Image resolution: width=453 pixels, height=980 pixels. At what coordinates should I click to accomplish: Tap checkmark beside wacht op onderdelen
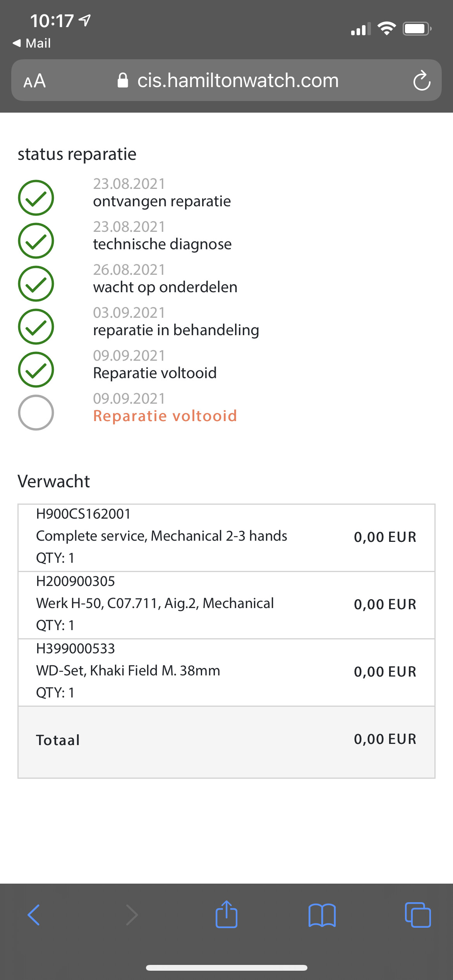pos(36,284)
